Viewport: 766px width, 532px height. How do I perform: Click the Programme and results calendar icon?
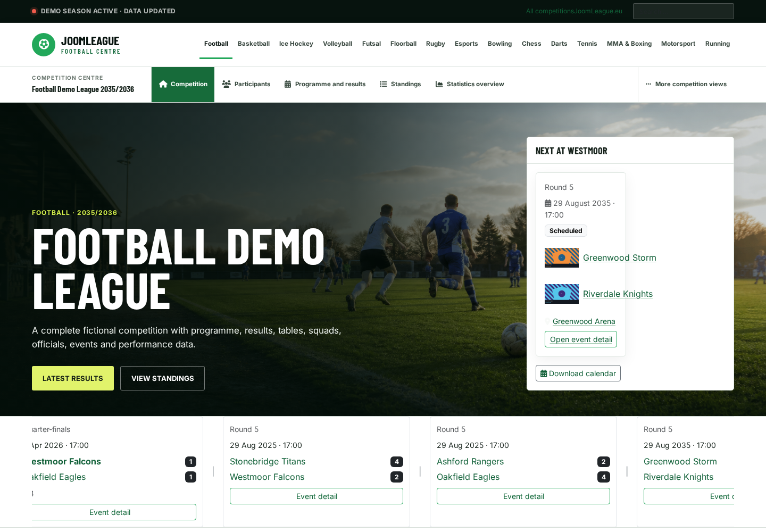point(288,84)
